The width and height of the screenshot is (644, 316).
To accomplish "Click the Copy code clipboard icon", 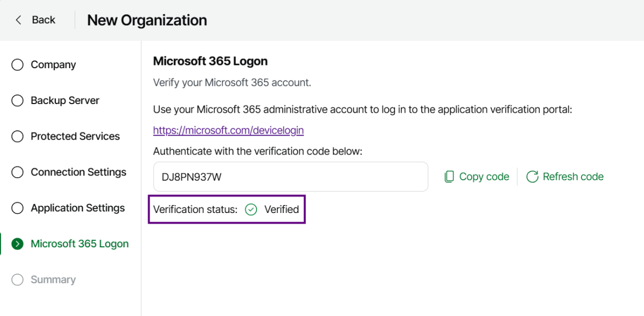I will pos(449,177).
